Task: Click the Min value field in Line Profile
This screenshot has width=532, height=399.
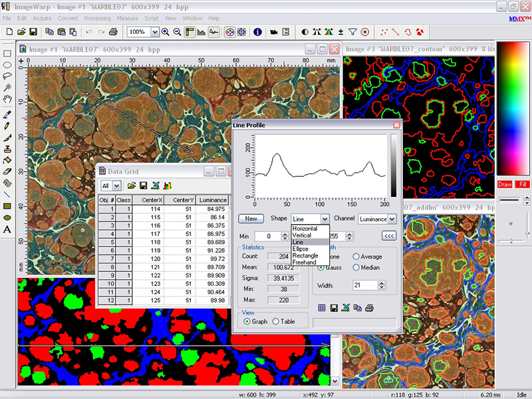Action: pos(269,236)
